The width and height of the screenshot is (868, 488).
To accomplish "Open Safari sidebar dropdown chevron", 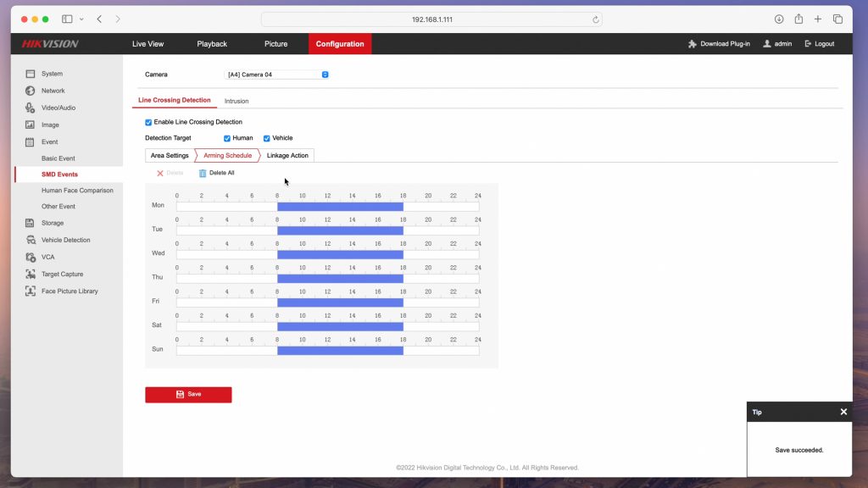I will [81, 19].
